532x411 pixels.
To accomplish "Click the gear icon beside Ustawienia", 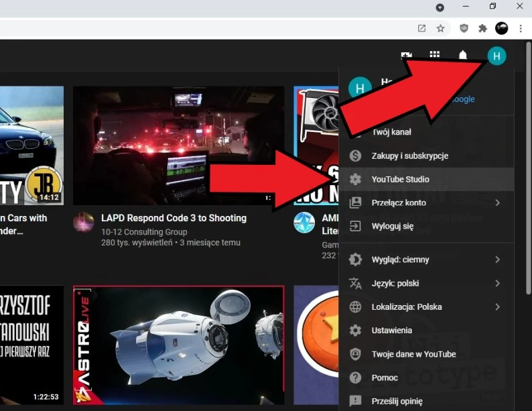I will [355, 331].
